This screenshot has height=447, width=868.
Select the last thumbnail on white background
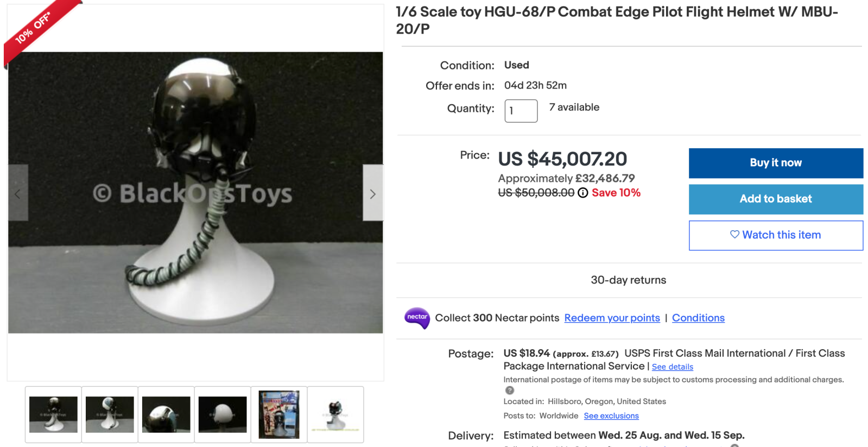point(335,414)
